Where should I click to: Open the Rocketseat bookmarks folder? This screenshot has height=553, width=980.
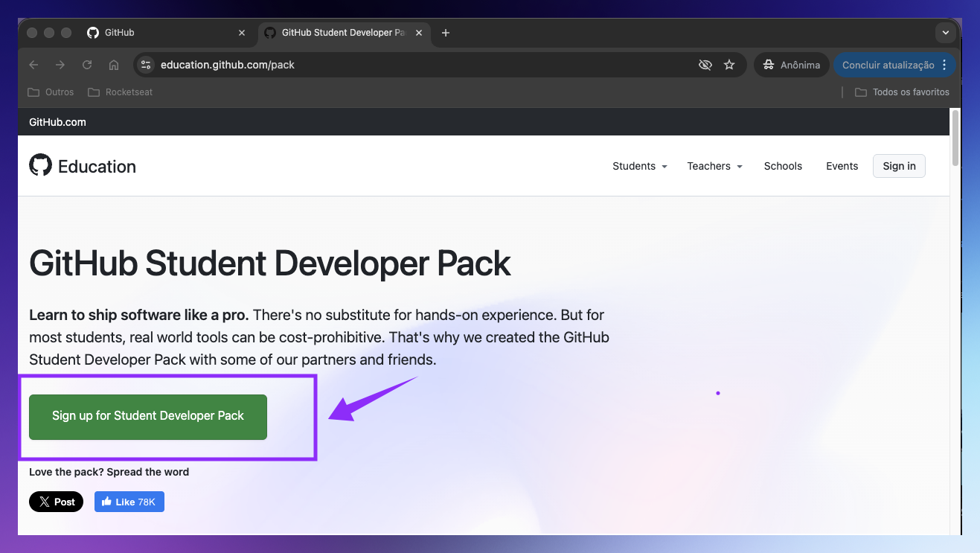(x=120, y=92)
